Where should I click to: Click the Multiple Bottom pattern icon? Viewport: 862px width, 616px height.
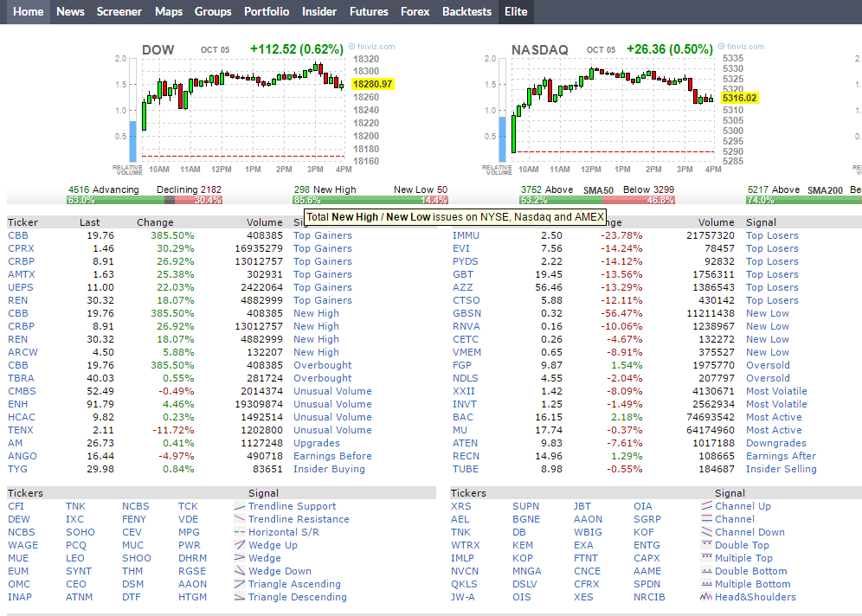[x=706, y=584]
